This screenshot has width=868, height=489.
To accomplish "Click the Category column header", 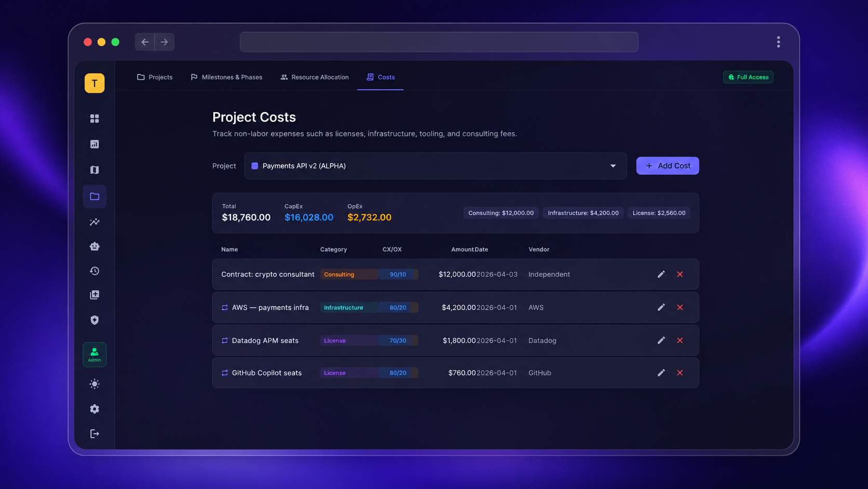I will click(x=333, y=249).
